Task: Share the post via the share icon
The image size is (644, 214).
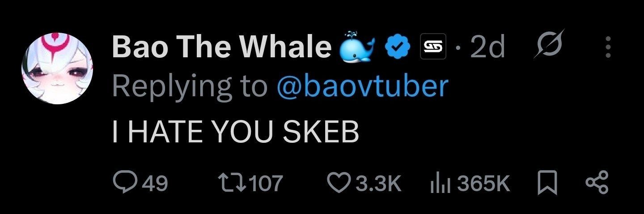Action: pos(596,183)
